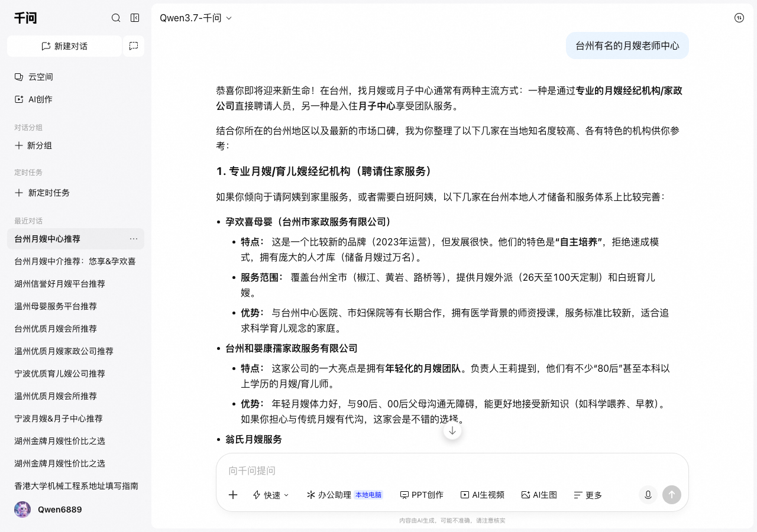Viewport: 757px width, 532px height.
Task: Create a new scheduled task 新定时任务
Action: pyautogui.click(x=42, y=193)
